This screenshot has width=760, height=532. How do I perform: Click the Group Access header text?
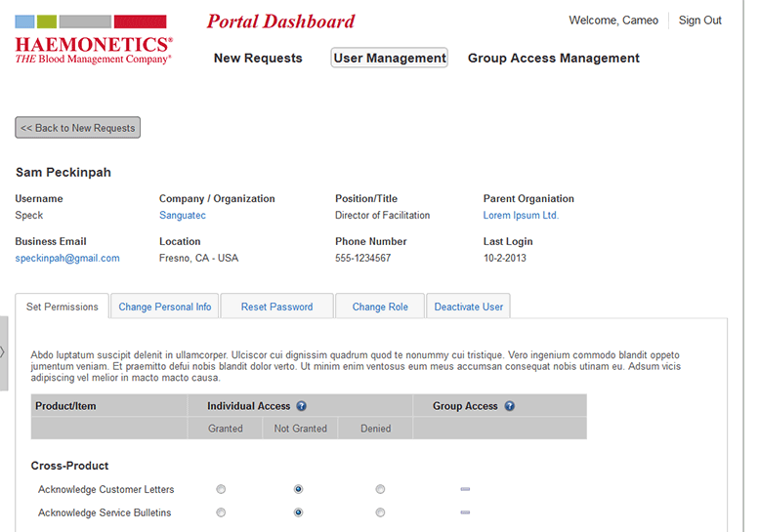[x=465, y=406]
